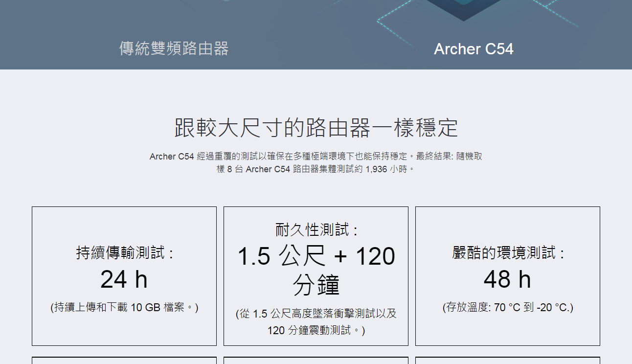Click the heading 跟較大尺寸的路由器一樣穩定

coord(316,128)
